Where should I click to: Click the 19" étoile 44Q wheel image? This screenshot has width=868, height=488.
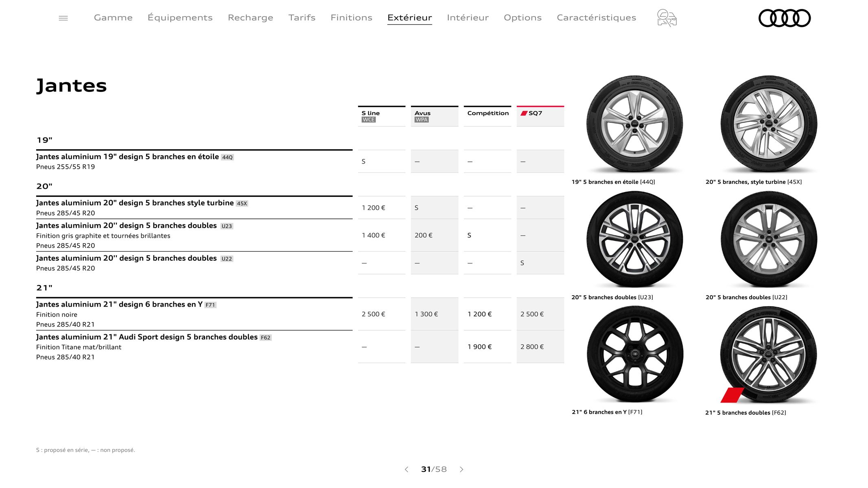(634, 124)
